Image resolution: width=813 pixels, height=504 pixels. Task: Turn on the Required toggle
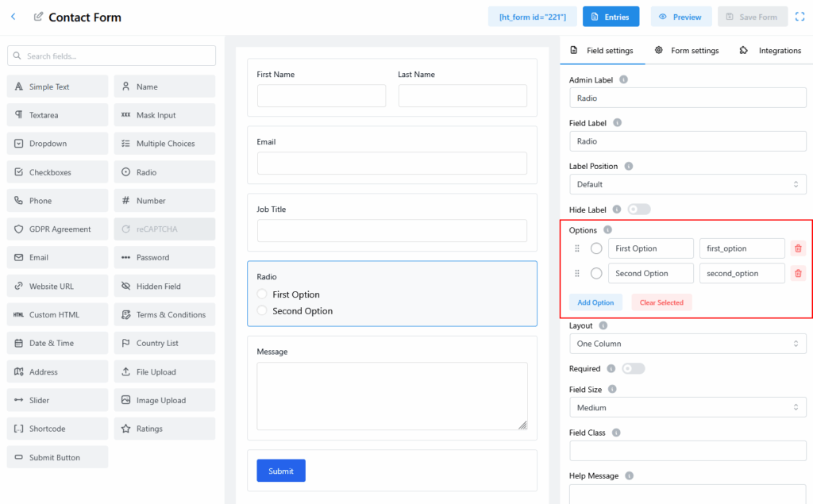634,369
